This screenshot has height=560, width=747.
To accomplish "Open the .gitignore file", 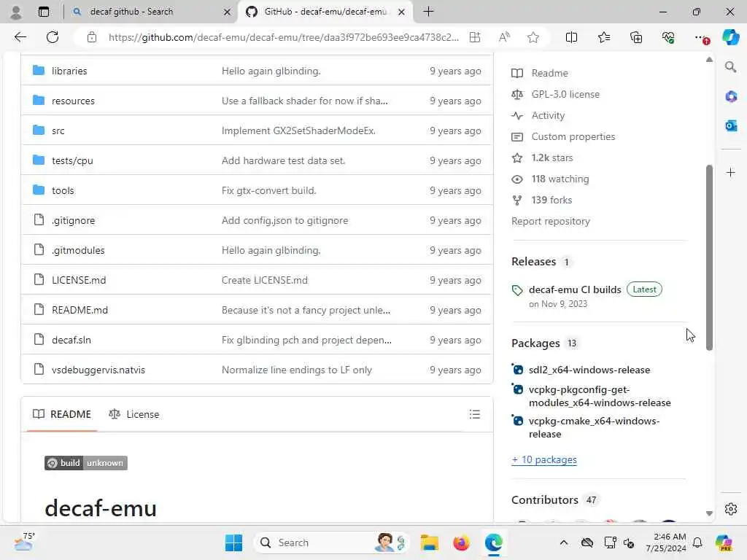I will pyautogui.click(x=73, y=220).
